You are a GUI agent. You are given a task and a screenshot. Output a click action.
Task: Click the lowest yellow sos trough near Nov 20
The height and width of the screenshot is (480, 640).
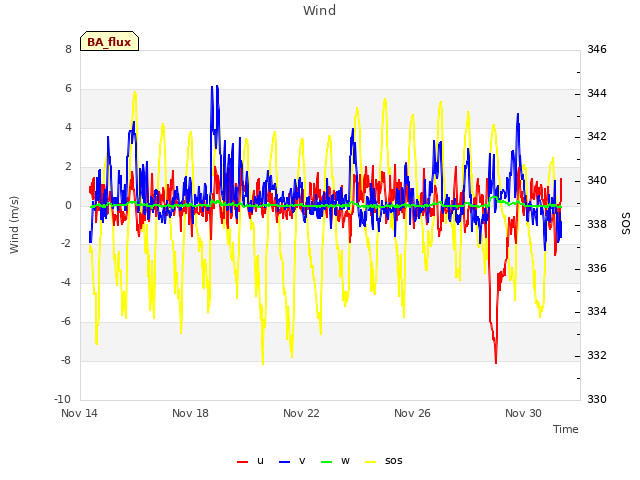263,362
